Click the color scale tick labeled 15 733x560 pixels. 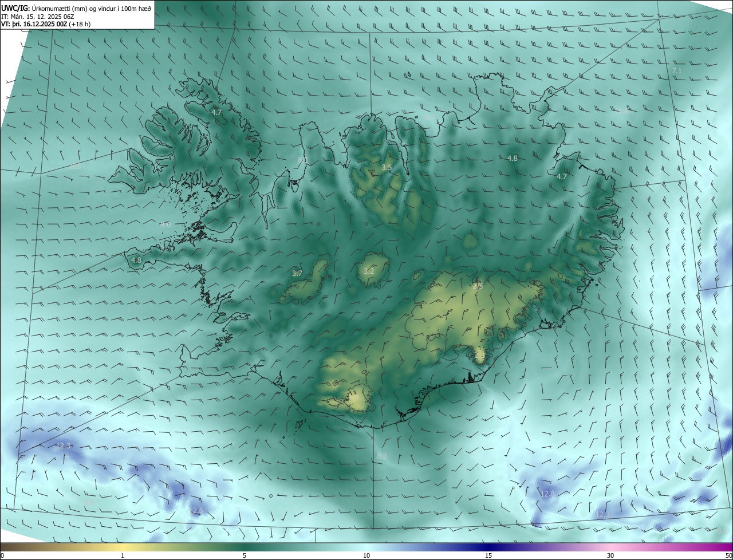tap(488, 555)
